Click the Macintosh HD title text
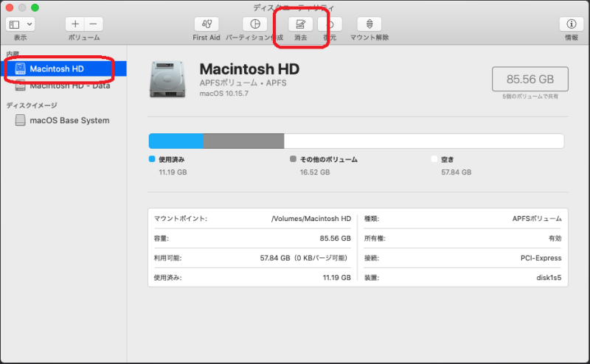Screen dimensions: 590x364 [x=249, y=69]
